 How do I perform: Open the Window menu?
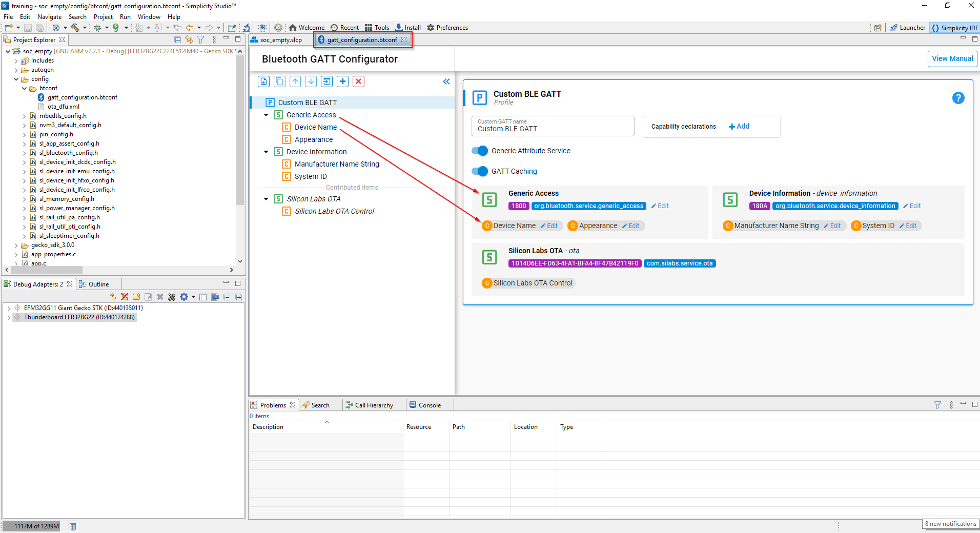149,17
